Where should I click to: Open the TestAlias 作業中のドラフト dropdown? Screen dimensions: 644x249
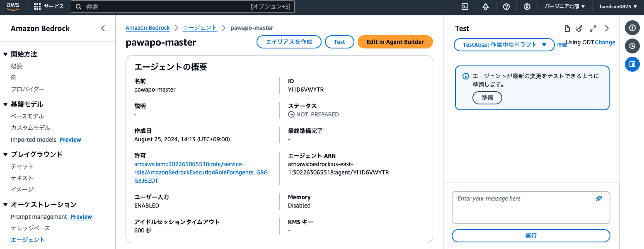click(504, 45)
